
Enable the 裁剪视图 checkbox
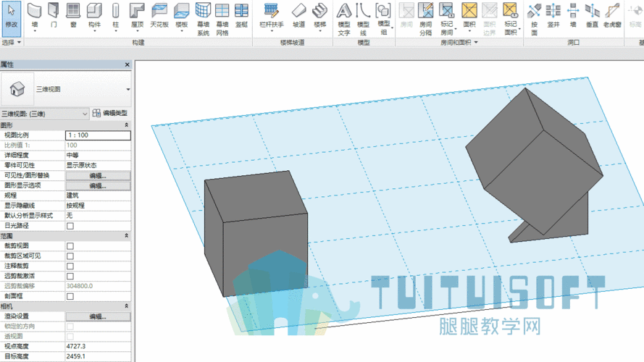(x=70, y=246)
